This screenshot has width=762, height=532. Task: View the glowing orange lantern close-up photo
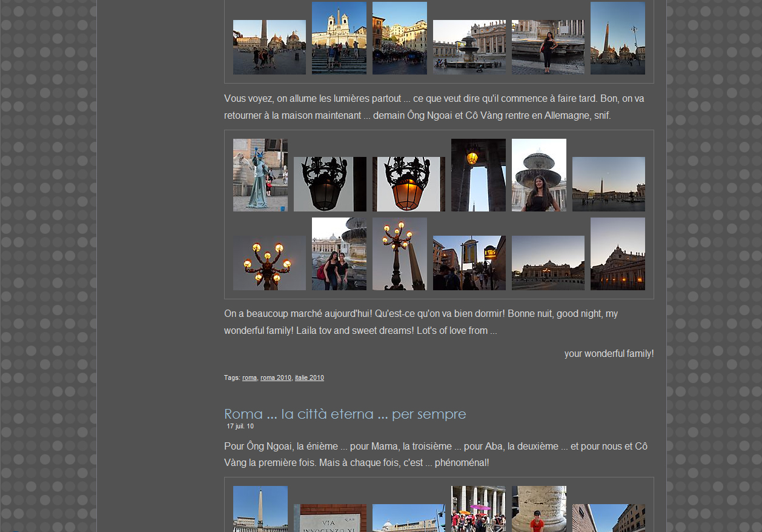pyautogui.click(x=408, y=184)
